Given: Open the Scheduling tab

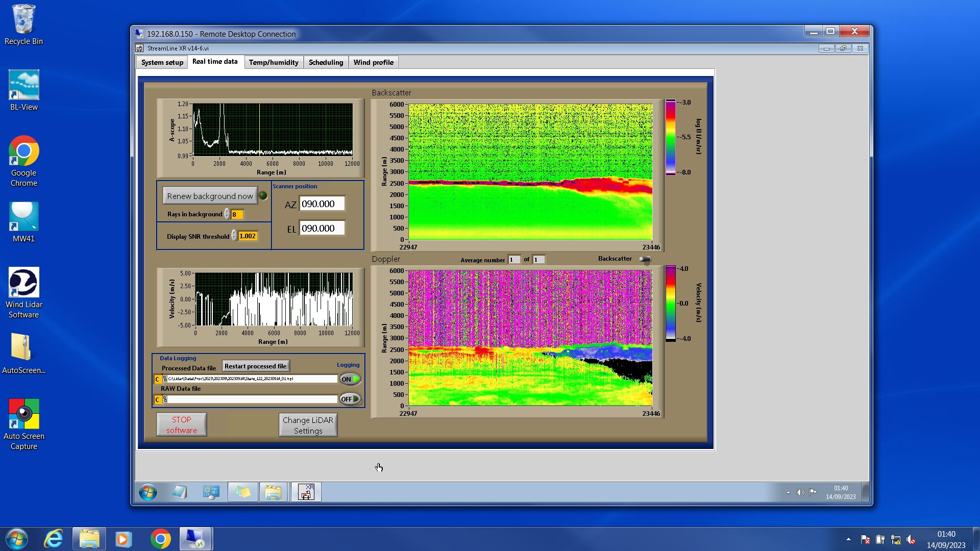Looking at the screenshot, I should [326, 62].
